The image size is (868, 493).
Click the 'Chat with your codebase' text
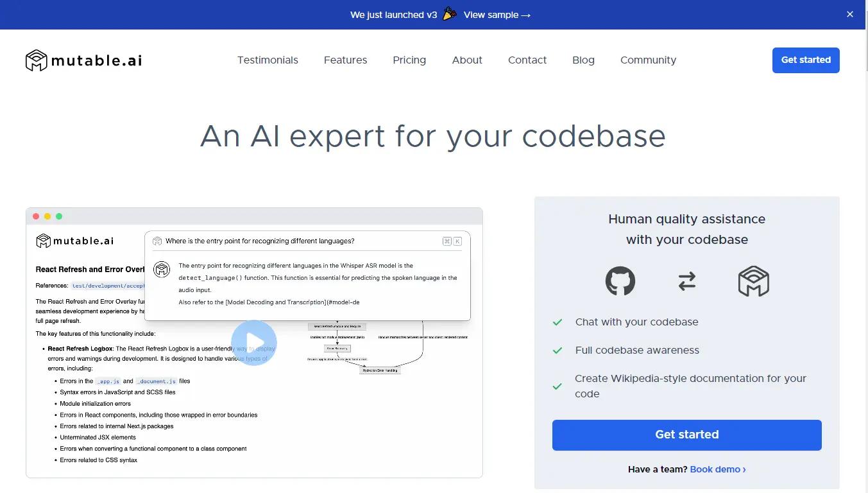[636, 322]
